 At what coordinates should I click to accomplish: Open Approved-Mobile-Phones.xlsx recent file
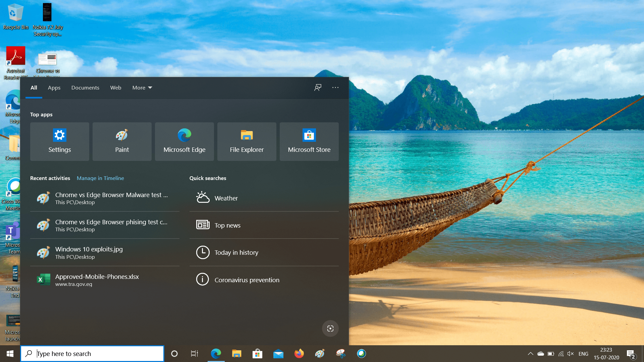(x=97, y=280)
